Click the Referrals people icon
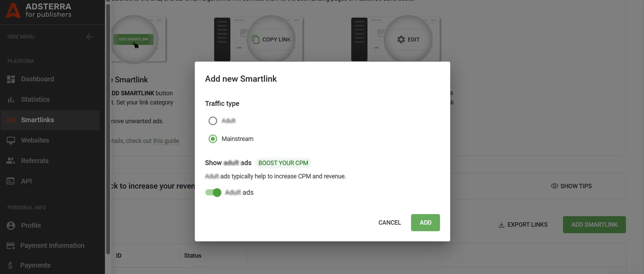Viewport: 644px width, 274px height. tap(11, 161)
